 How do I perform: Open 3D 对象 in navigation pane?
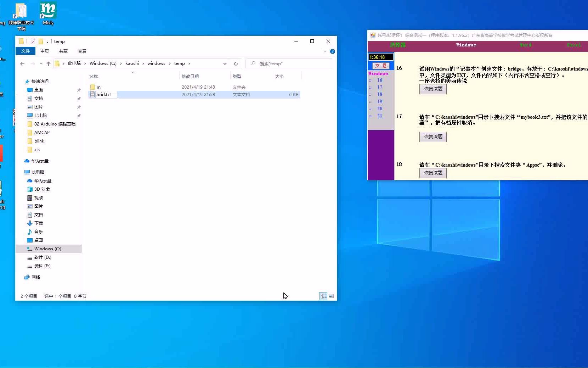[x=42, y=189]
